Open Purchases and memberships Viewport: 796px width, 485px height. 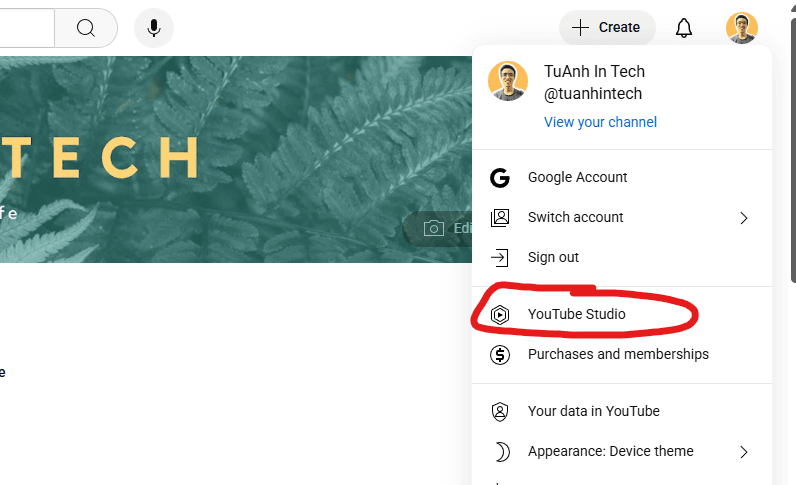click(x=622, y=354)
